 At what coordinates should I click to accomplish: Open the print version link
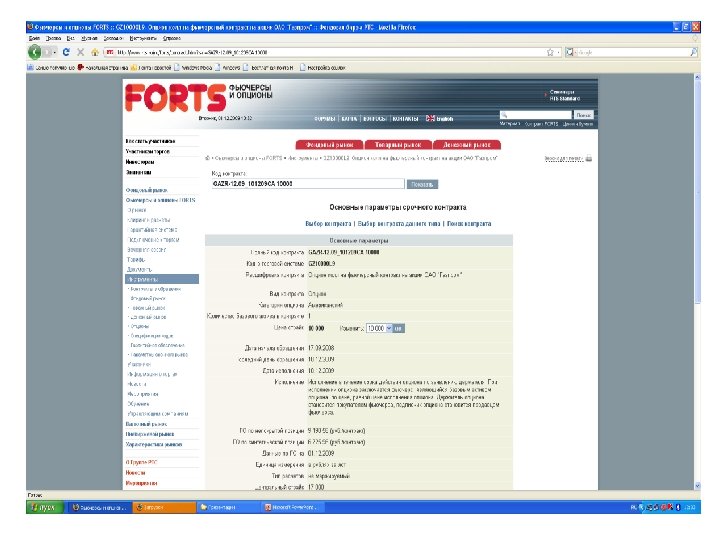point(564,158)
